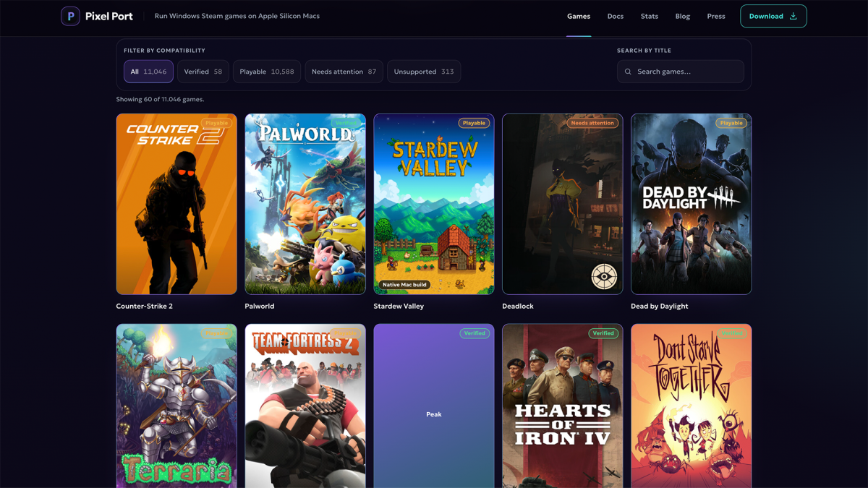Viewport: 868px width, 488px height.
Task: Open the Docs nav link
Action: pos(616,16)
